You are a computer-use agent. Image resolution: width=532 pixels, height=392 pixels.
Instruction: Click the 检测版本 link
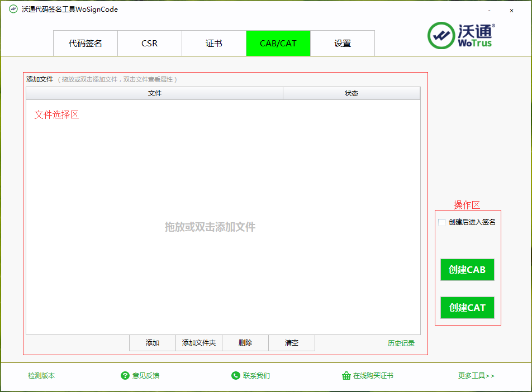[x=41, y=376]
